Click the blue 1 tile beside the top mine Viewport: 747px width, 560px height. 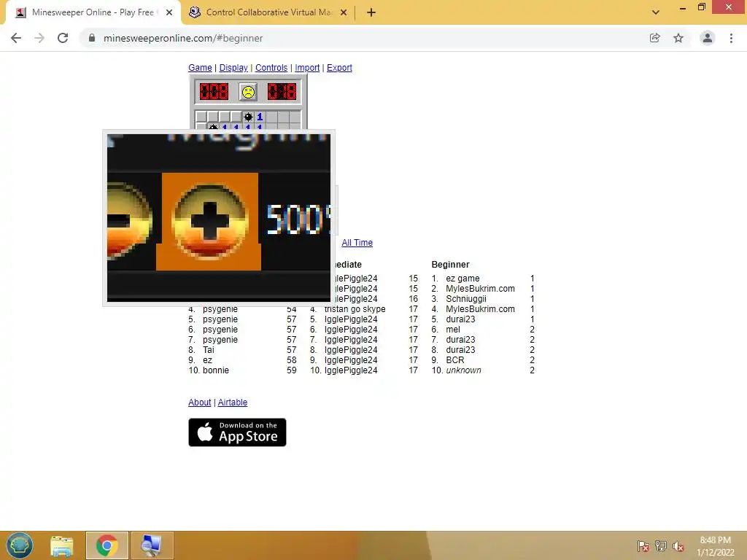tap(260, 117)
